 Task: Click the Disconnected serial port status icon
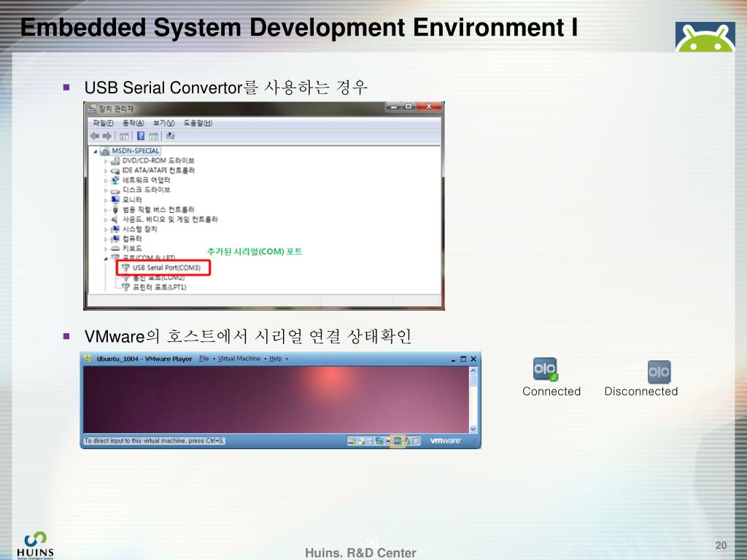pyautogui.click(x=659, y=372)
